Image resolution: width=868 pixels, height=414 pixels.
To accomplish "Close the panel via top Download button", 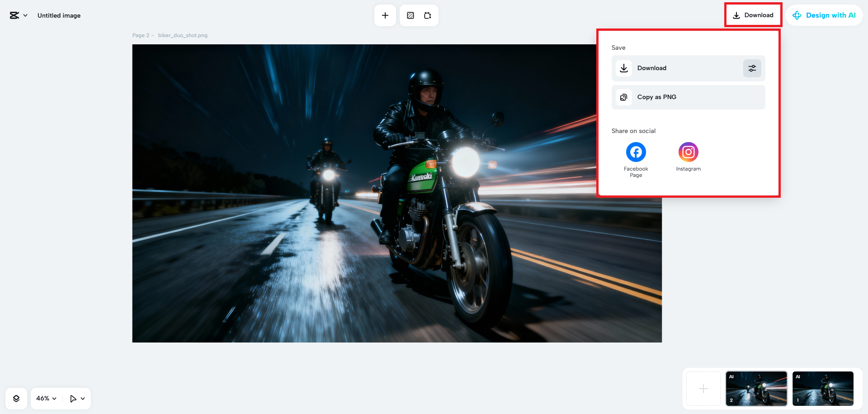I will coord(753,15).
